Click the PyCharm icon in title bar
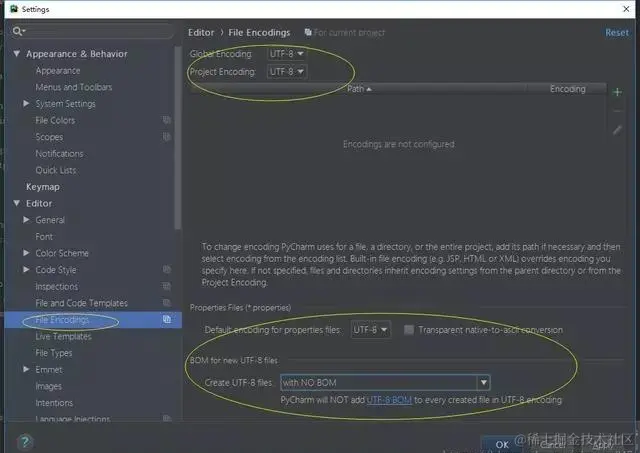 point(14,9)
